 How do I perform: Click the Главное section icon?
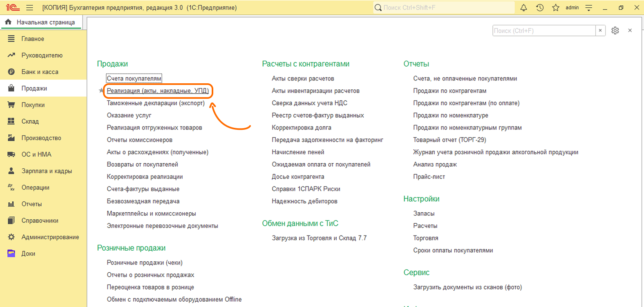(x=11, y=39)
